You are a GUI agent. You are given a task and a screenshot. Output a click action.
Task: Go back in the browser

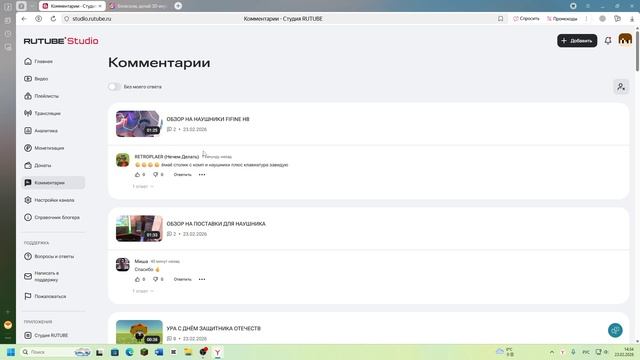click(x=24, y=19)
